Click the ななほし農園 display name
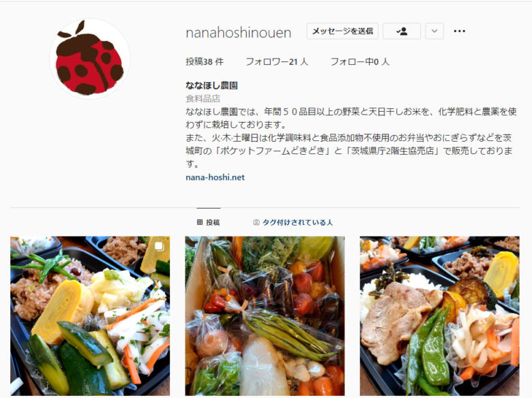 (x=211, y=85)
